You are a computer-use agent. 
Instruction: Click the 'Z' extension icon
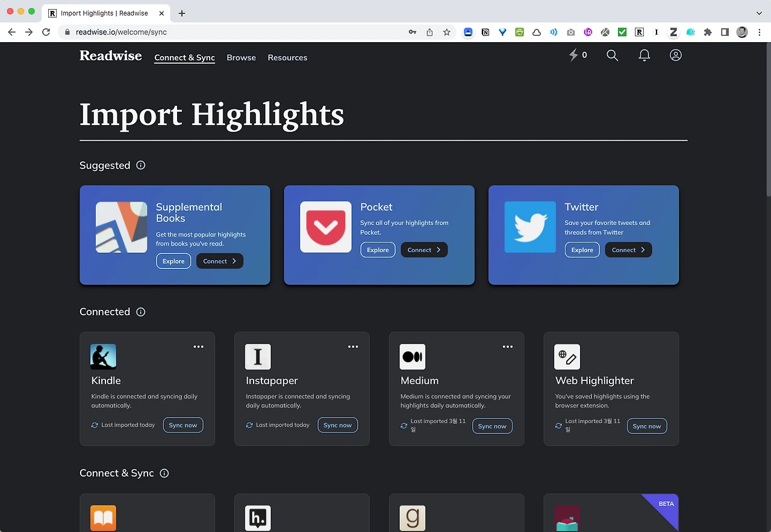pos(673,32)
